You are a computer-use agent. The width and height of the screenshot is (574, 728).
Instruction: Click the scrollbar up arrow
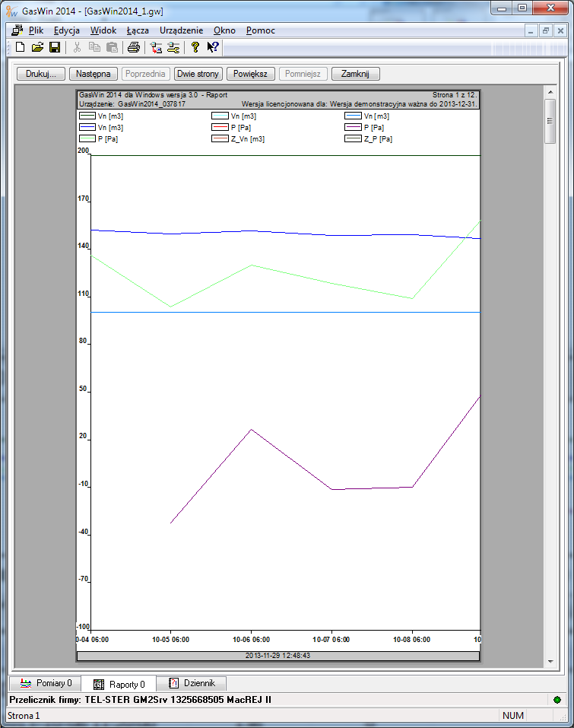[x=550, y=92]
